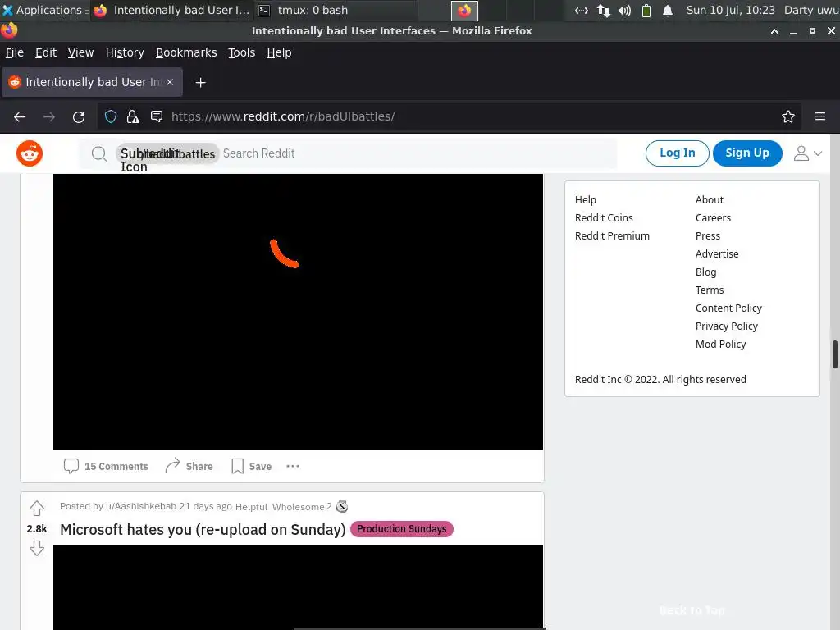The width and height of the screenshot is (840, 630).
Task: Open the Careers link
Action: [713, 218]
